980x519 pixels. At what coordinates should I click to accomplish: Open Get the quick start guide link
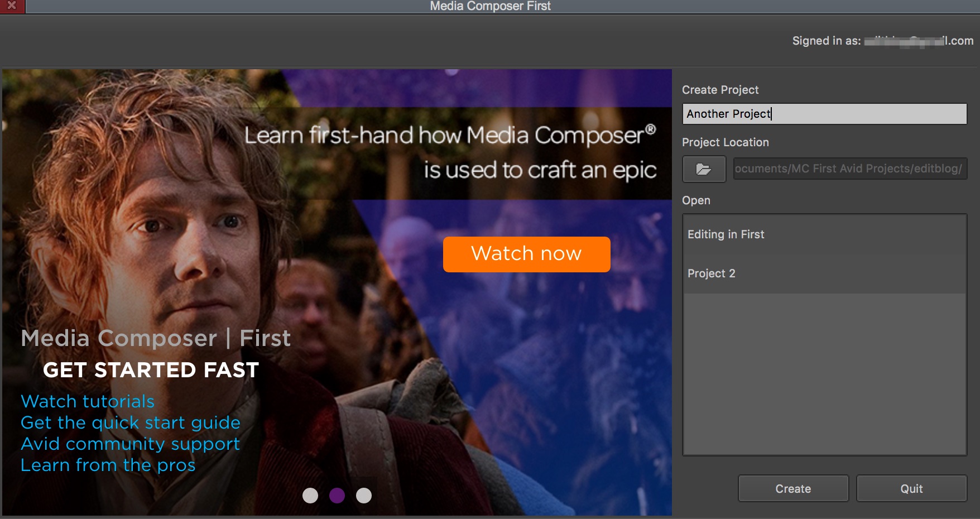click(131, 422)
